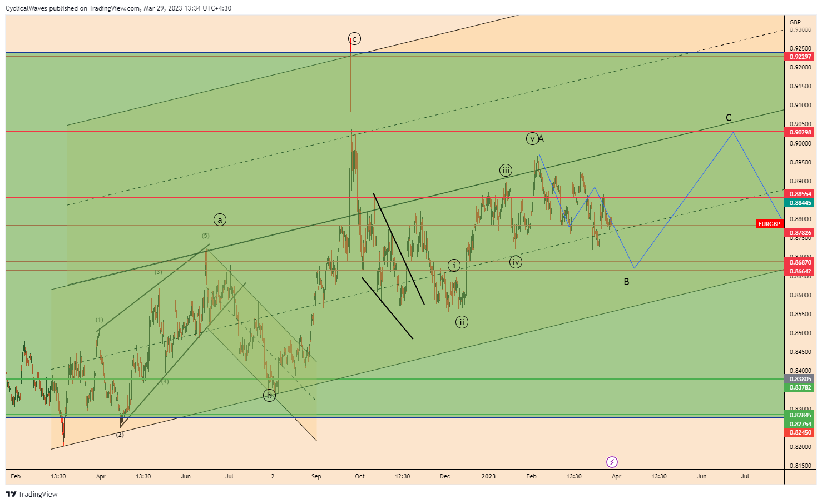
Task: Click the 2023 year label on time axis
Action: coord(488,476)
